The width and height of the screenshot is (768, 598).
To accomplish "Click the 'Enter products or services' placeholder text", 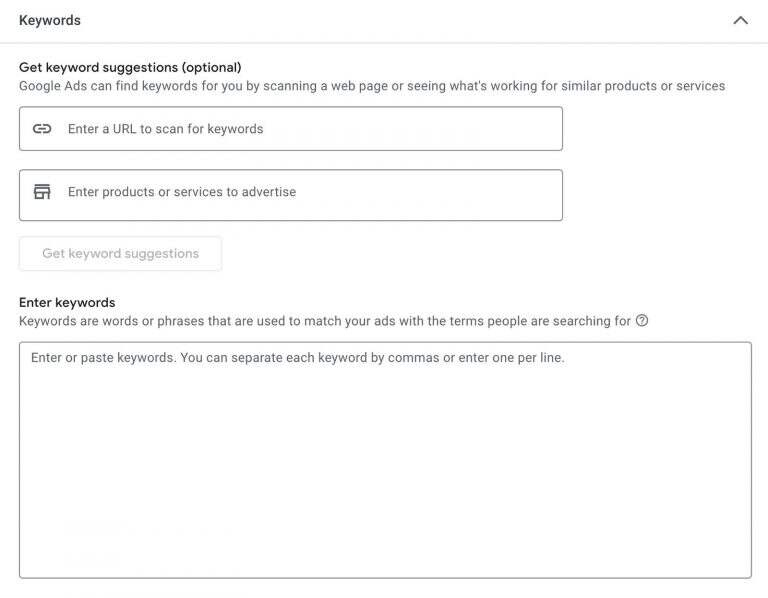I will click(182, 192).
